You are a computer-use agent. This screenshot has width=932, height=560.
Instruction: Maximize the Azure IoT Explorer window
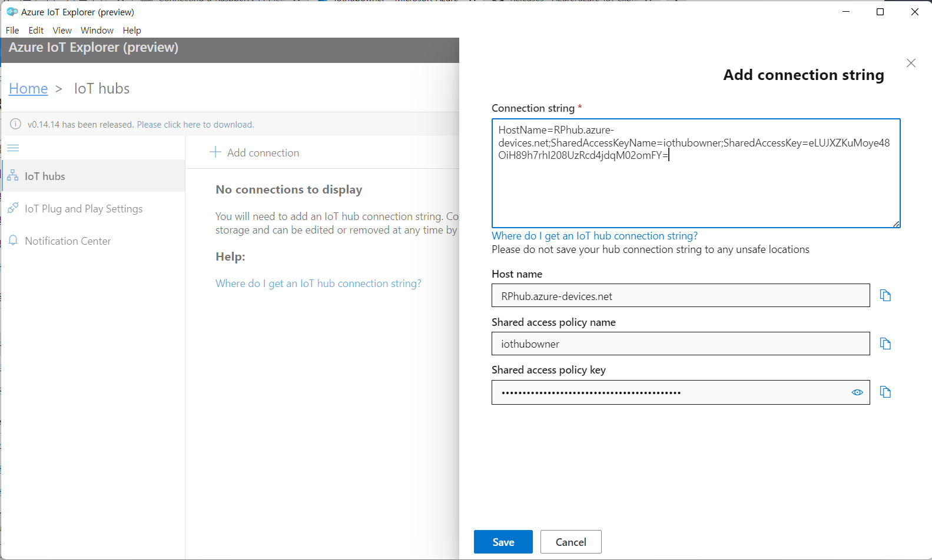[x=880, y=12]
